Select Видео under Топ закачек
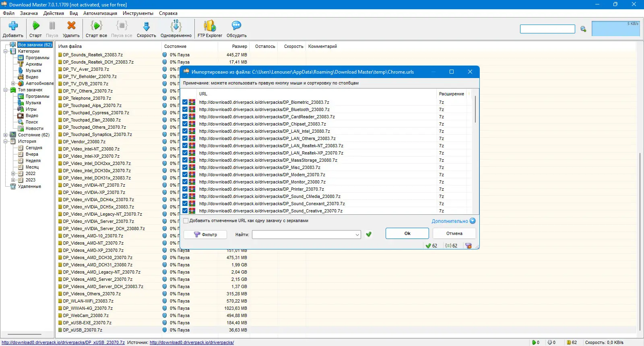 tap(32, 115)
